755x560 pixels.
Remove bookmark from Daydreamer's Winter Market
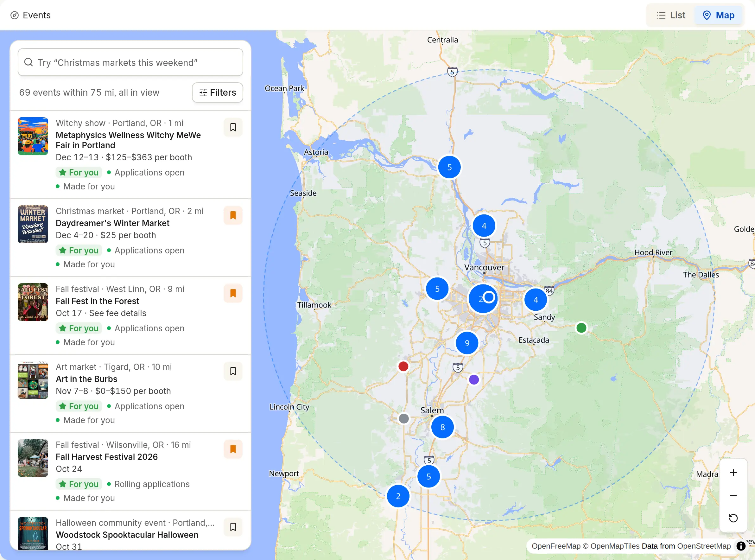tap(233, 215)
